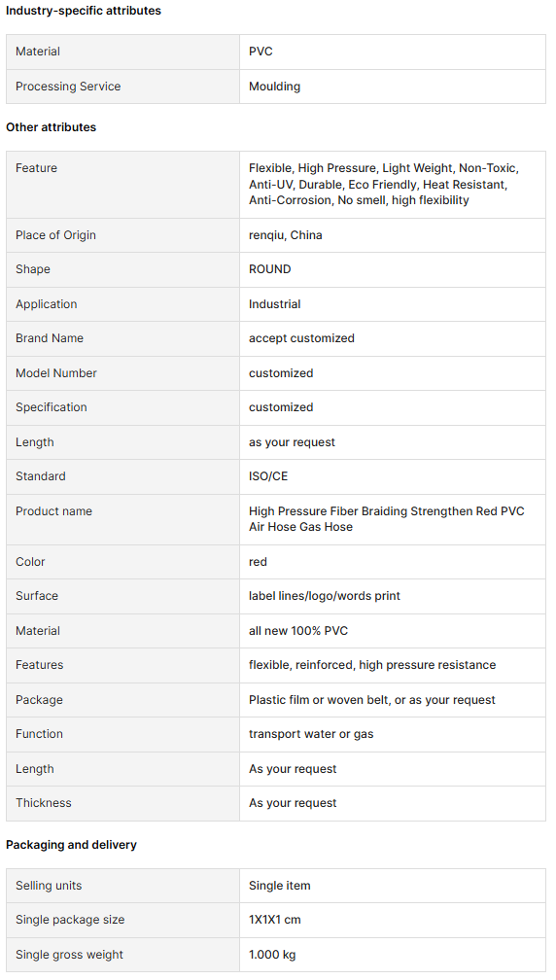Click the High Pressure Fiber Braiding product name
556x980 pixels.
[x=387, y=519]
